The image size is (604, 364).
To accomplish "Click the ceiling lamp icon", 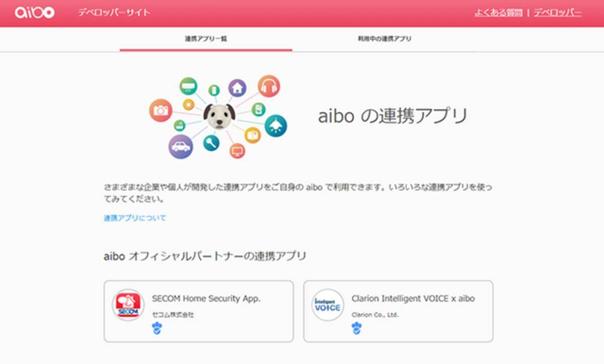I will pos(275,126).
